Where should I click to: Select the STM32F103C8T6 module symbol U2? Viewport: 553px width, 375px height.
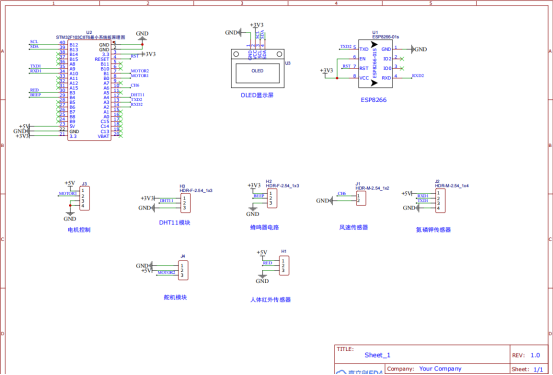[89, 90]
